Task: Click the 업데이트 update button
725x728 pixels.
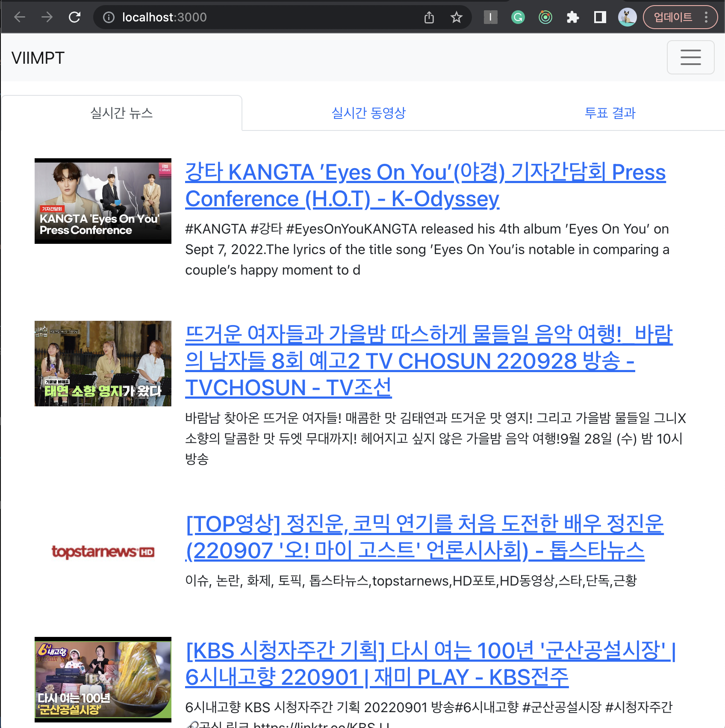Action: coord(673,17)
